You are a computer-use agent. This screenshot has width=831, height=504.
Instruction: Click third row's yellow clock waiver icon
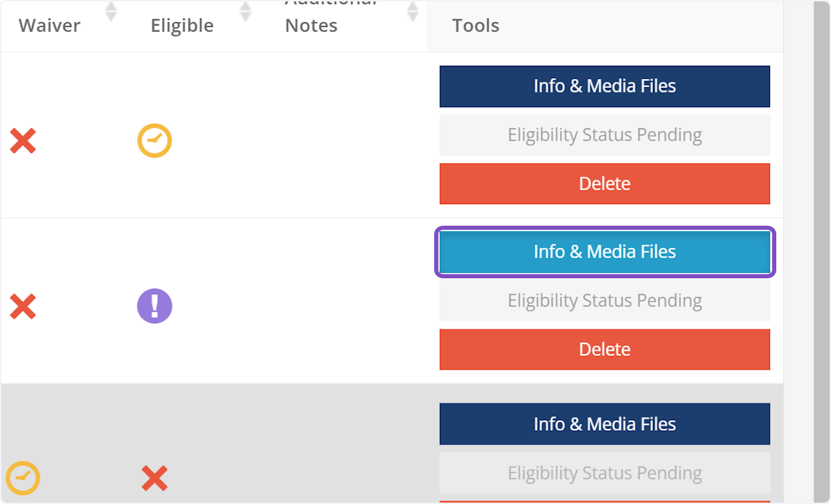point(23,478)
